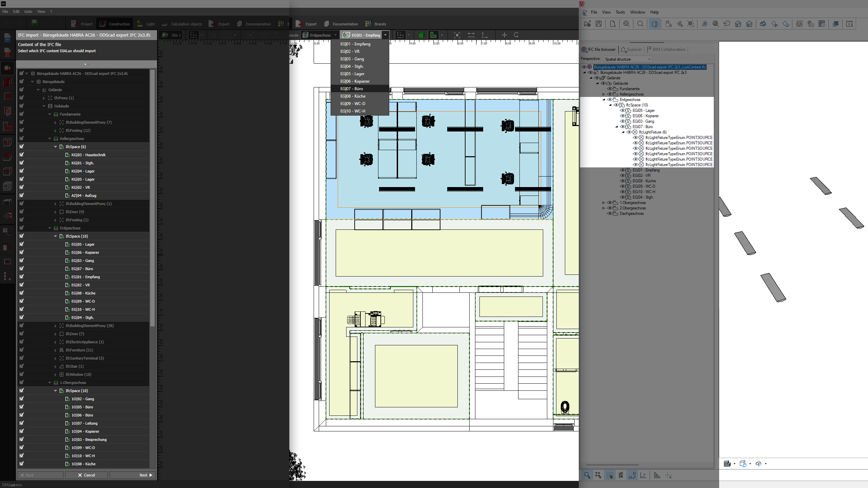Image resolution: width=868 pixels, height=488 pixels.
Task: Click the measurement ruler icon
Action: 849,24
